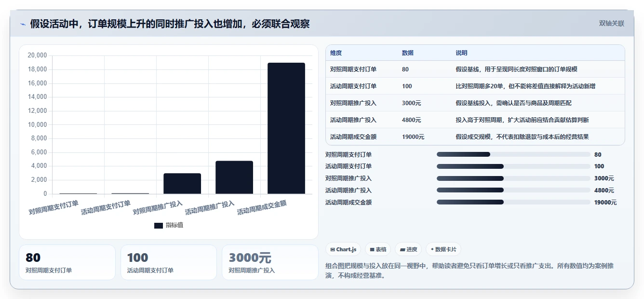Click the lightning icon beside the header title
This screenshot has width=644, height=299.
[x=23, y=24]
